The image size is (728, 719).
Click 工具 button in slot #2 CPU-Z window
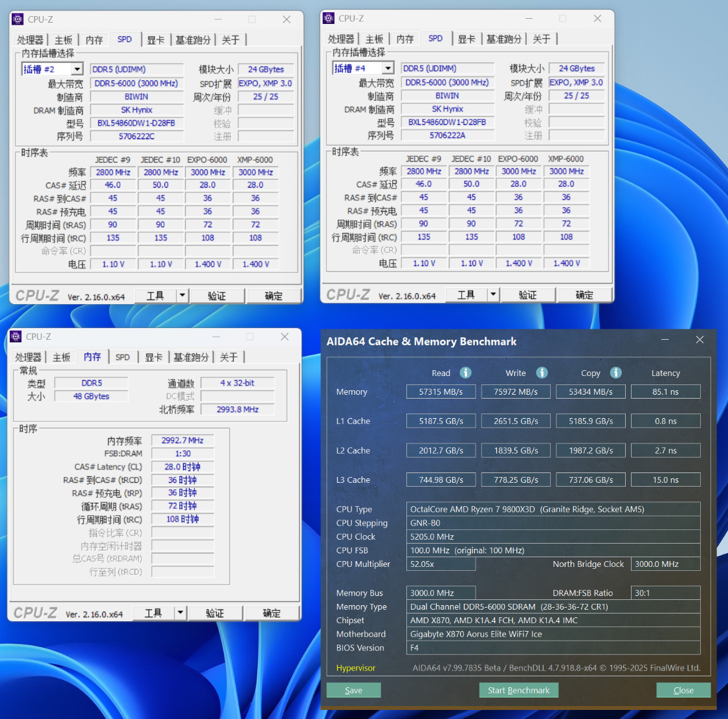pyautogui.click(x=155, y=296)
